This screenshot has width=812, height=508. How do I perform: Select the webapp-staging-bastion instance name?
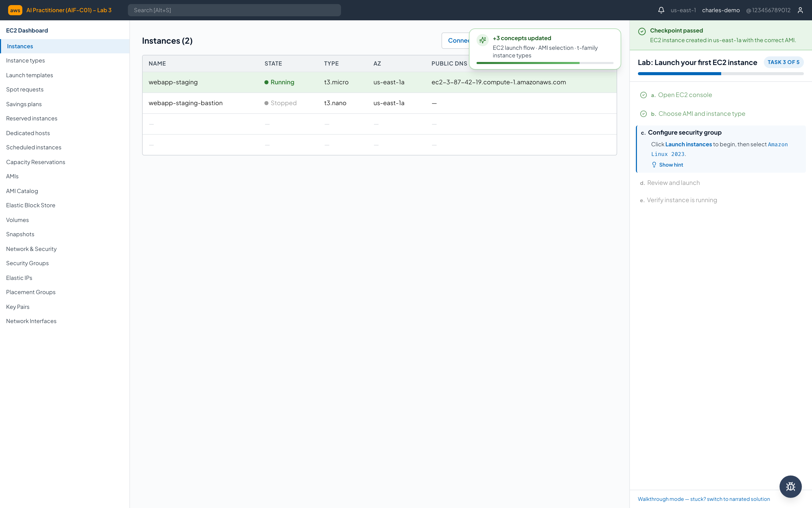(x=185, y=103)
